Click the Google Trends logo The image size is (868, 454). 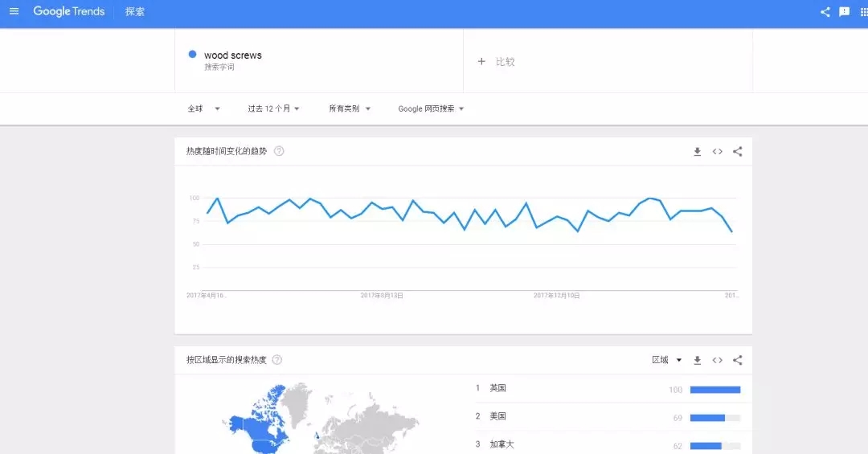pos(68,12)
